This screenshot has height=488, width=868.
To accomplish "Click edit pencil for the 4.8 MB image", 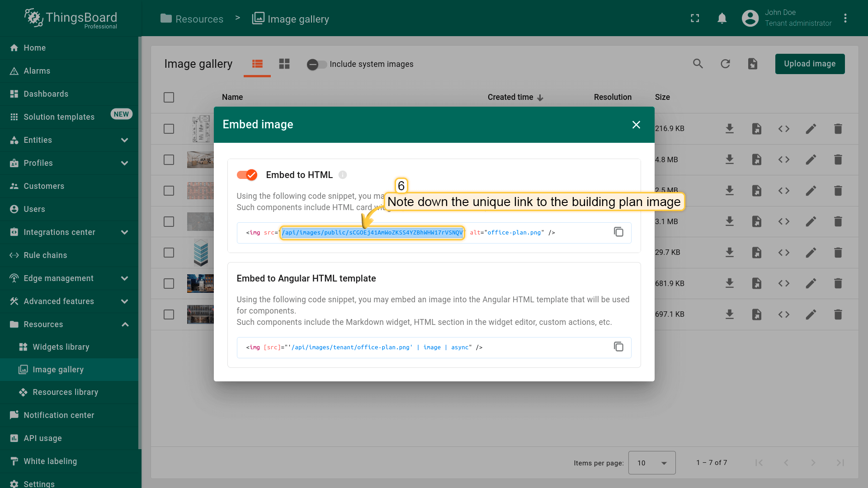I will [x=811, y=160].
